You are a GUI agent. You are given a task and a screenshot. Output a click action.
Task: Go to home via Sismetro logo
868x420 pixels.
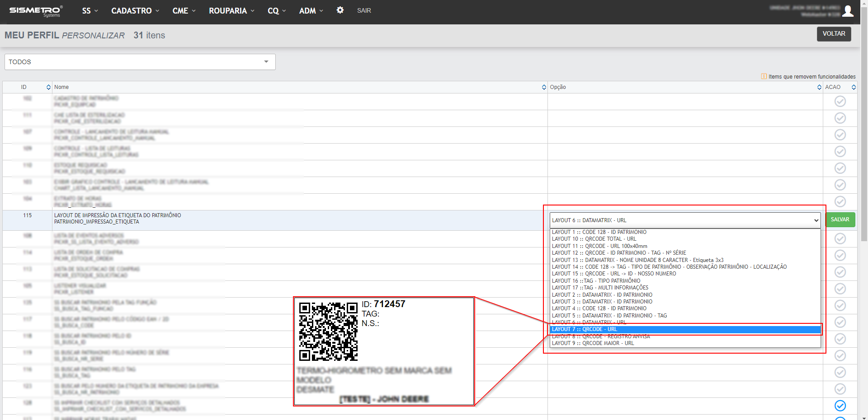36,11
